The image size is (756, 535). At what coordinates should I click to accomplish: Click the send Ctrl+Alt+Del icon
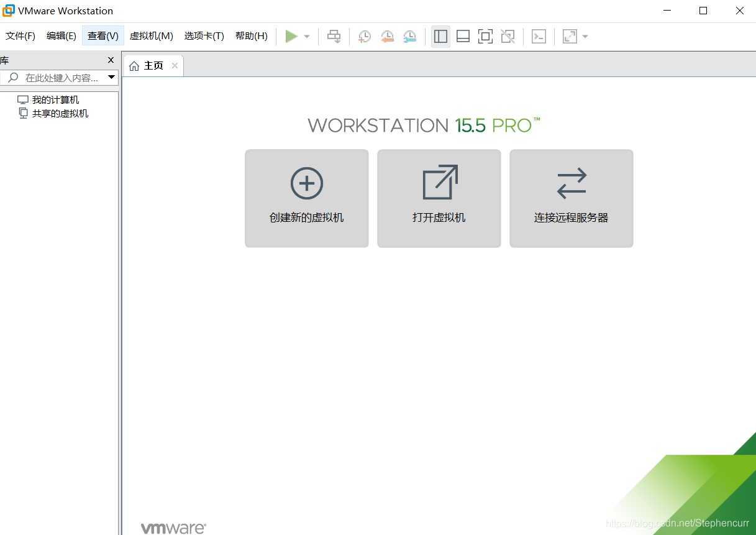pyautogui.click(x=334, y=37)
